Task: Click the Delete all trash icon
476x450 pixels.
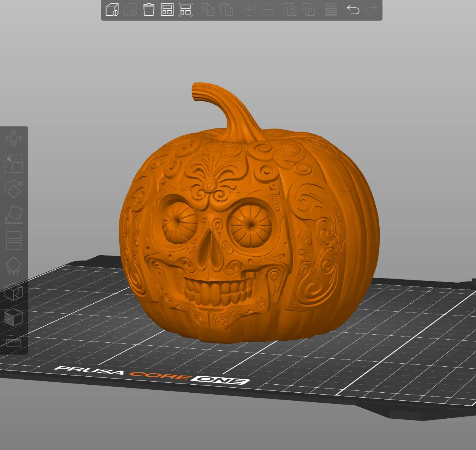Action: (x=149, y=10)
